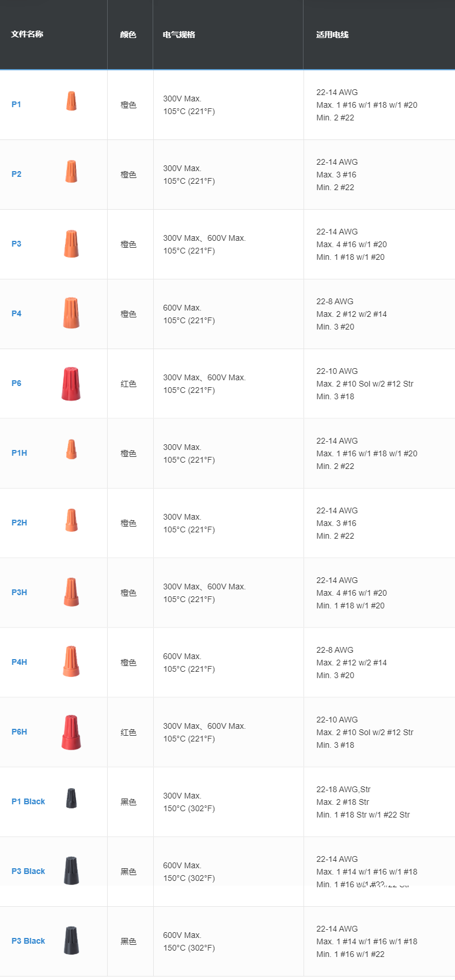Click the red connector image beside P6
Screen dimensions: 455x980
[x=71, y=384]
